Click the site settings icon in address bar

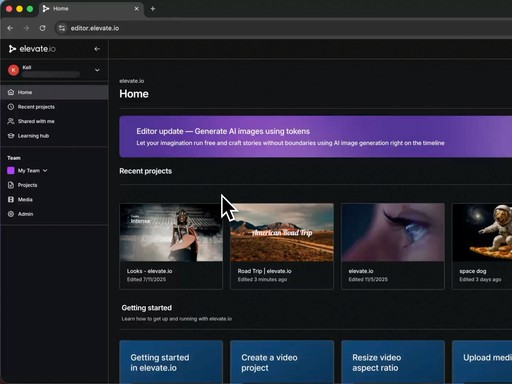(62, 28)
